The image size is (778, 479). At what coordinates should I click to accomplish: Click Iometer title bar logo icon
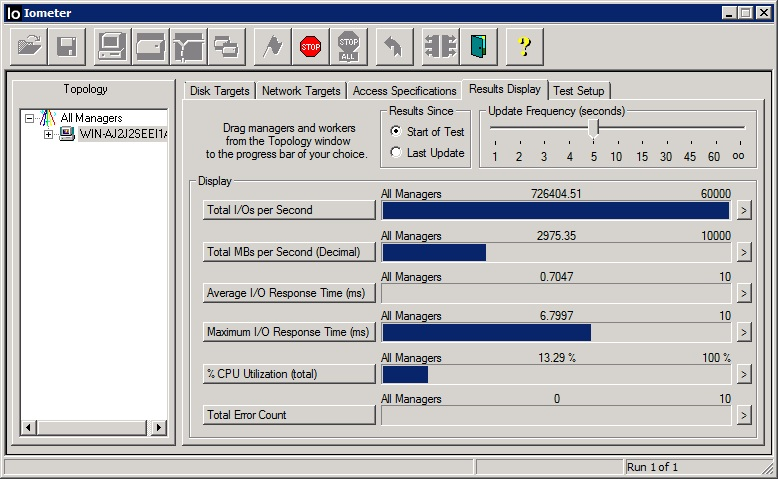13,13
